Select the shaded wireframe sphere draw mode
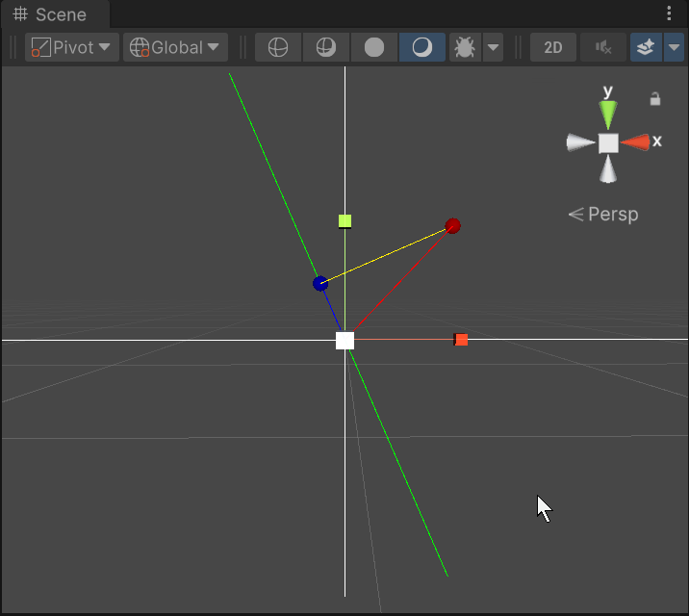Image resolution: width=689 pixels, height=616 pixels. coord(326,47)
